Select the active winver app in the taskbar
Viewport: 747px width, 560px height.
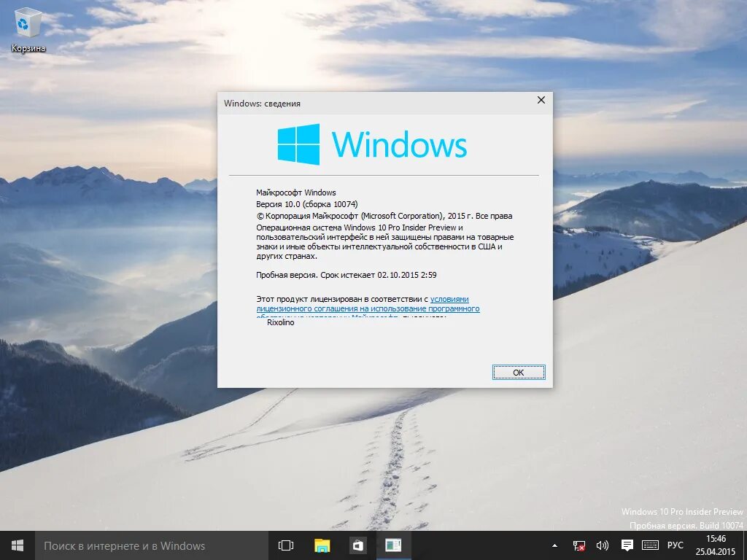coord(393,545)
